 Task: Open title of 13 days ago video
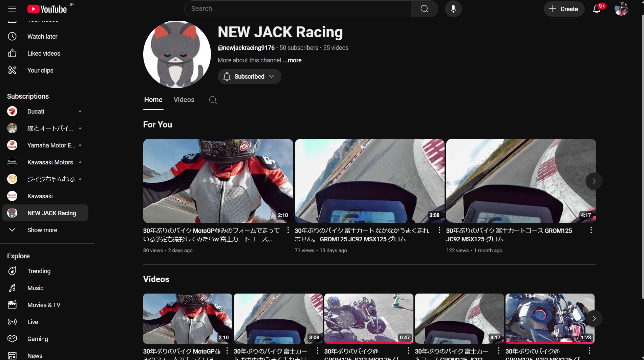[x=362, y=235]
